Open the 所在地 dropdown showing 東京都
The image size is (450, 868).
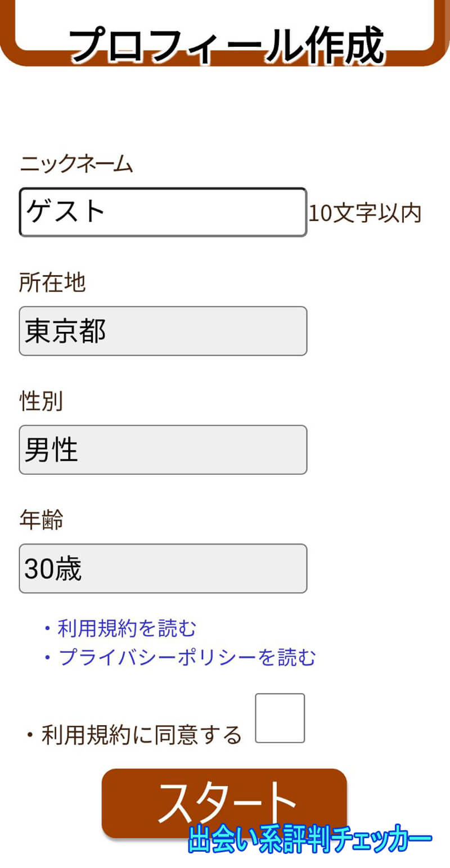coord(163,331)
